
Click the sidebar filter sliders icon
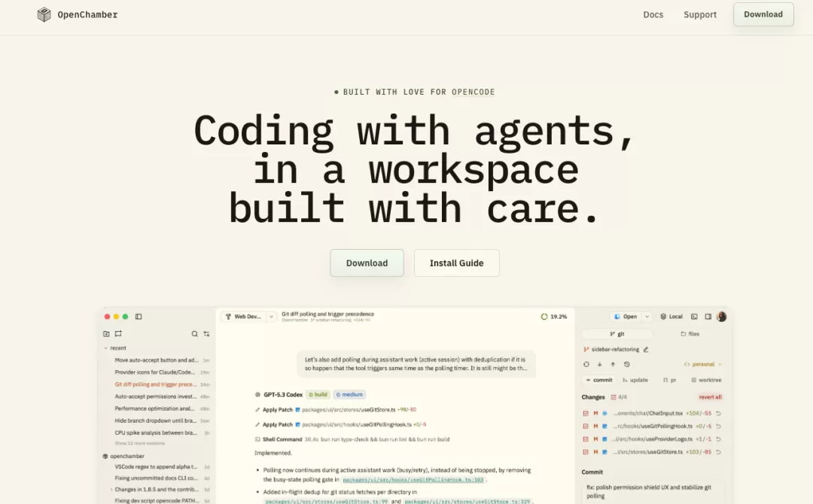pos(206,334)
